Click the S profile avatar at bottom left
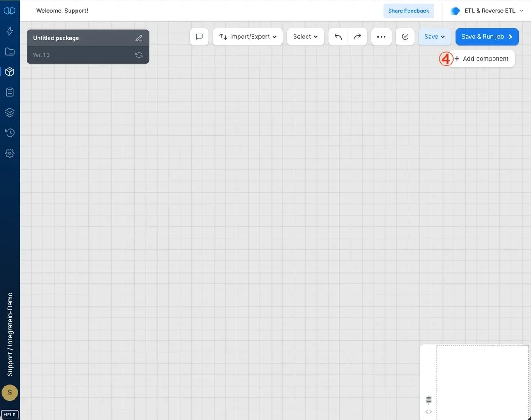This screenshot has width=531, height=420. (10, 392)
